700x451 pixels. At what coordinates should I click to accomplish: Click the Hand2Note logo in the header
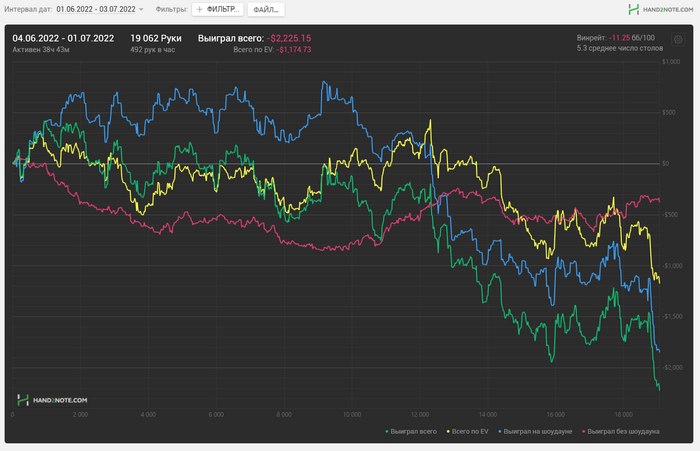coord(662,9)
